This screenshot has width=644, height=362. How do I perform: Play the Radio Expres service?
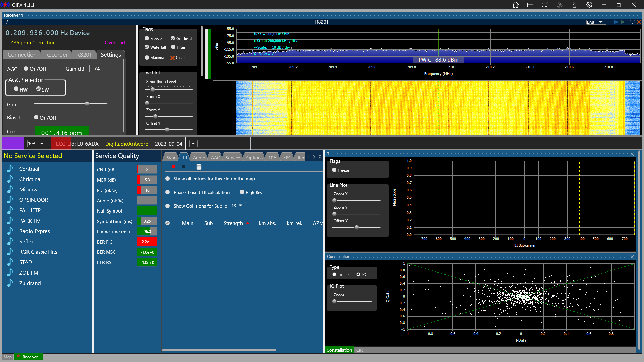[34, 231]
